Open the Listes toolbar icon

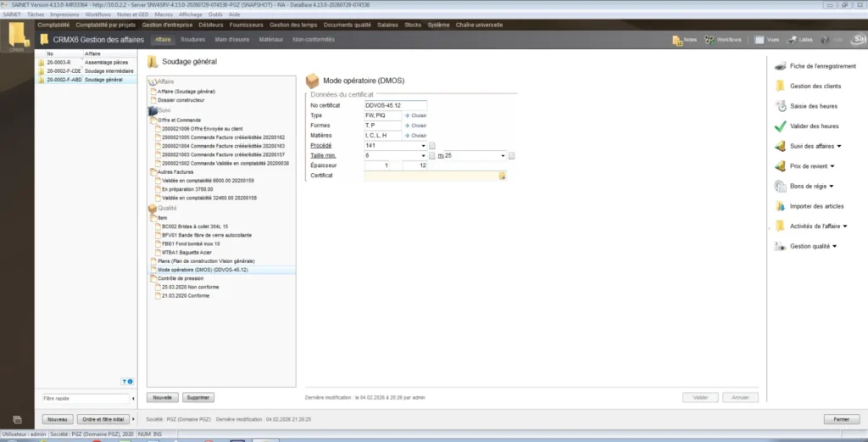[x=792, y=40]
